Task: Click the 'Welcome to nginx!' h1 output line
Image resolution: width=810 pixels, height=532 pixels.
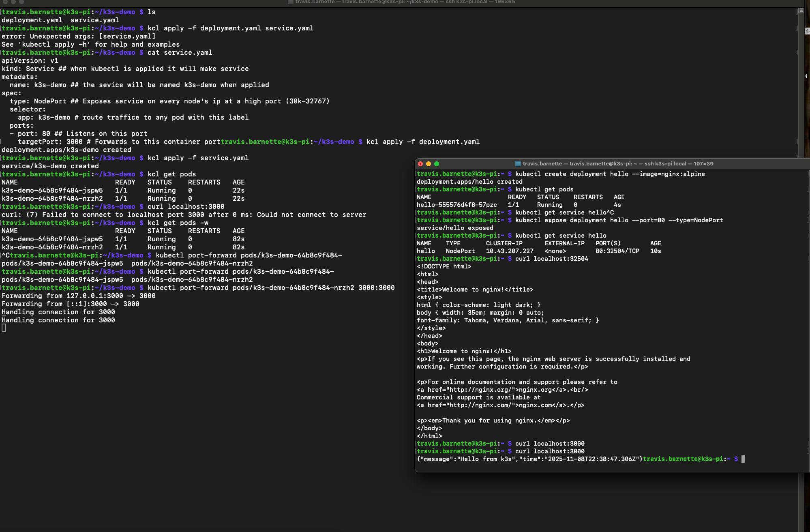Action: pos(464,351)
